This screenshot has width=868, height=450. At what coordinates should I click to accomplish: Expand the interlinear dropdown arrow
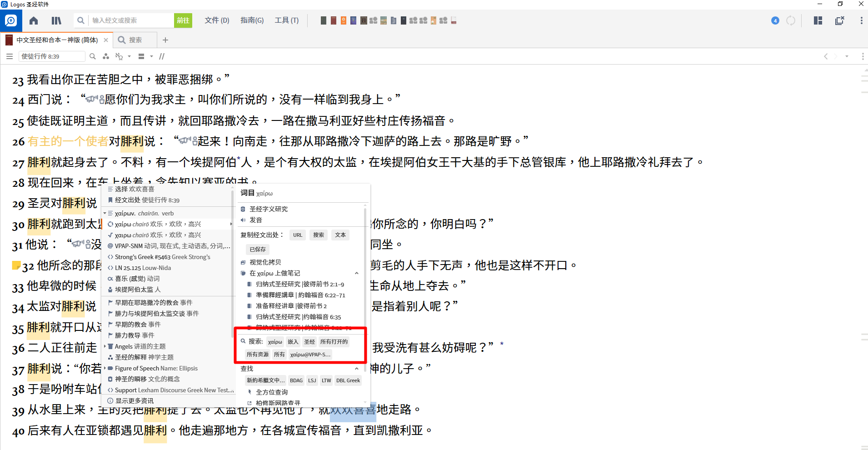(x=130, y=56)
